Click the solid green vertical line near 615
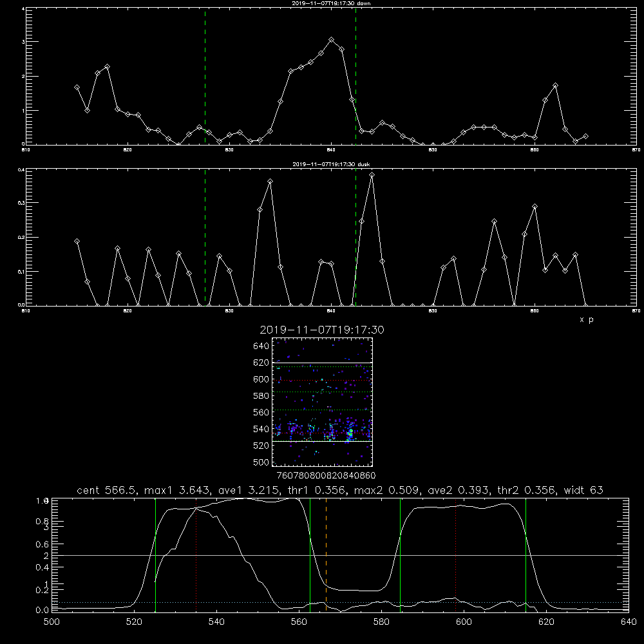Image resolution: width=644 pixels, height=644 pixels. tap(526, 555)
